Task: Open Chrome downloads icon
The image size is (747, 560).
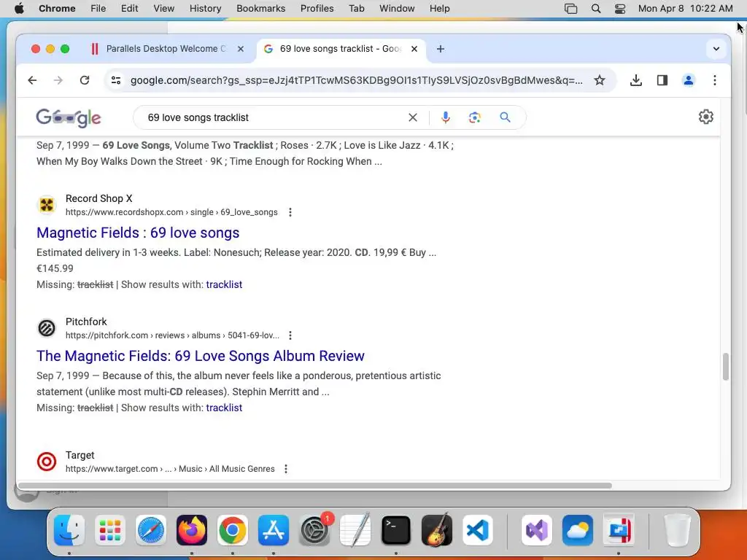Action: (635, 80)
